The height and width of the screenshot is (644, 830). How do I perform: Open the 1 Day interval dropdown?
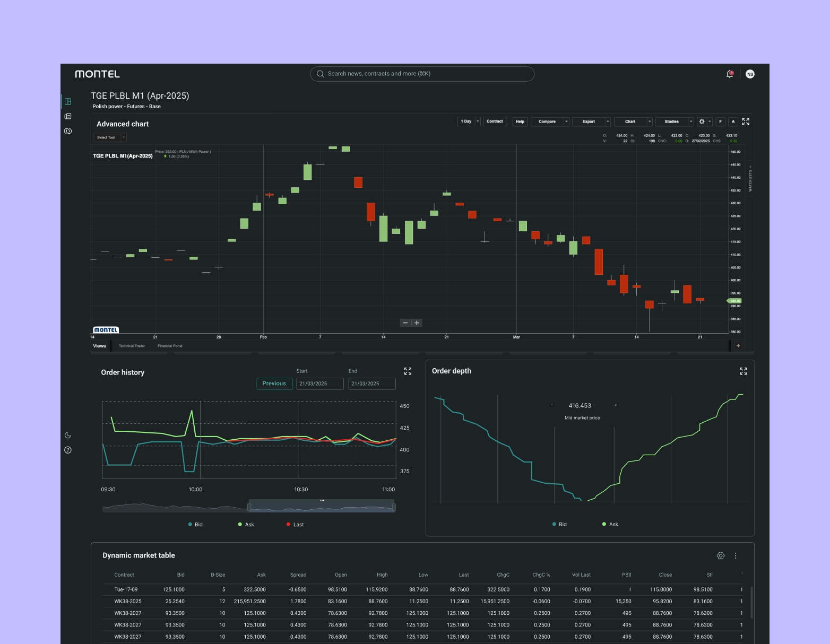coord(469,121)
